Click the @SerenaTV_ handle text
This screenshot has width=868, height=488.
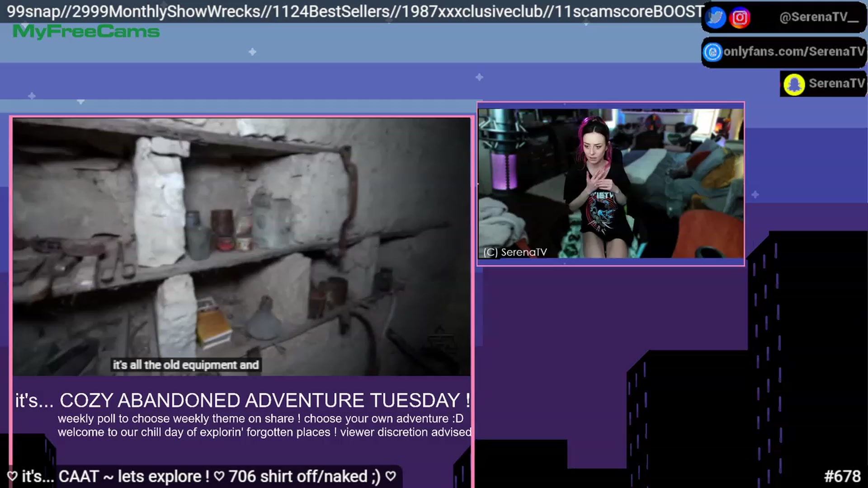[x=818, y=17]
